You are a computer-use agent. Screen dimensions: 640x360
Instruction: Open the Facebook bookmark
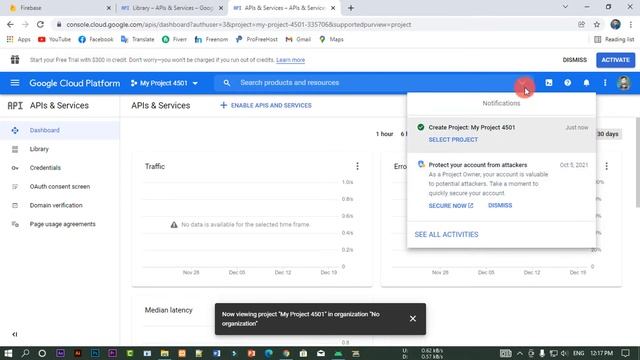(96, 40)
